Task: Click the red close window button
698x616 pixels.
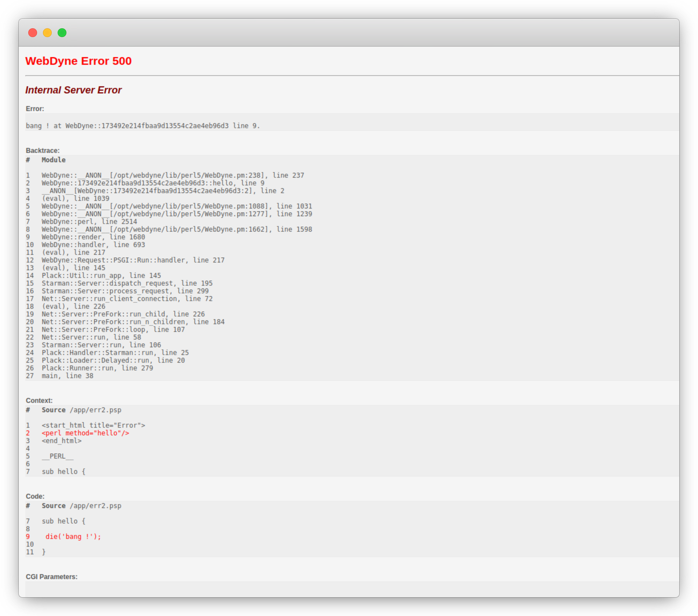Action: coord(33,33)
